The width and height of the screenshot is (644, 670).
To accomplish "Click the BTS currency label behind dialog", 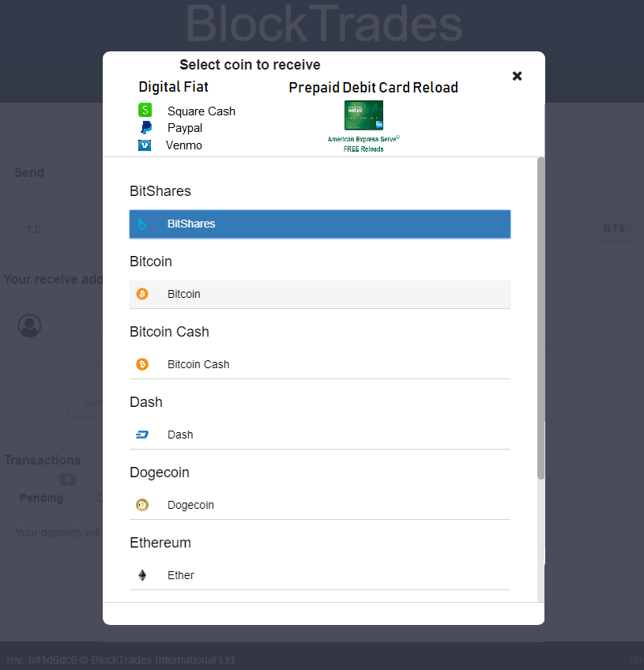I will click(614, 228).
